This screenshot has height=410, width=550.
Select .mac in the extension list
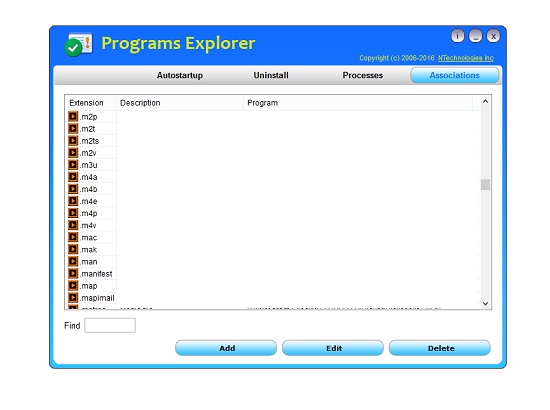[88, 237]
